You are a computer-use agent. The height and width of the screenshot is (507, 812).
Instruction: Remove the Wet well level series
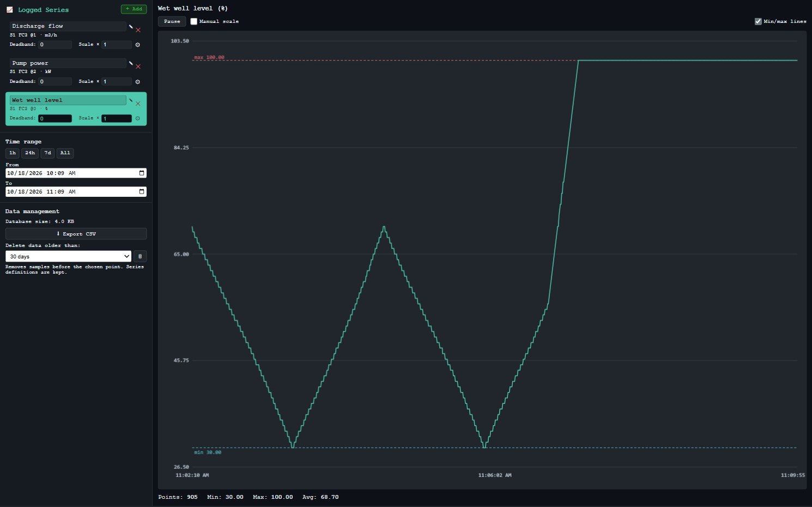[x=138, y=104]
